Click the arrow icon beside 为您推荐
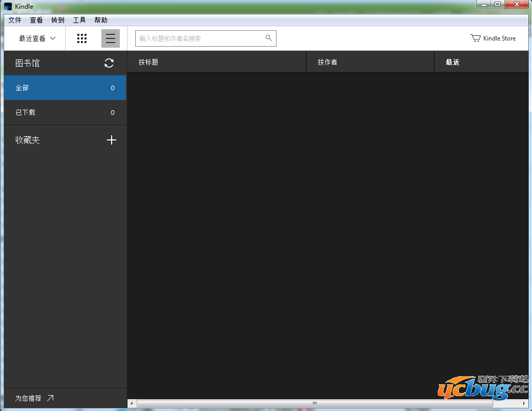The image size is (532, 411). click(x=50, y=398)
